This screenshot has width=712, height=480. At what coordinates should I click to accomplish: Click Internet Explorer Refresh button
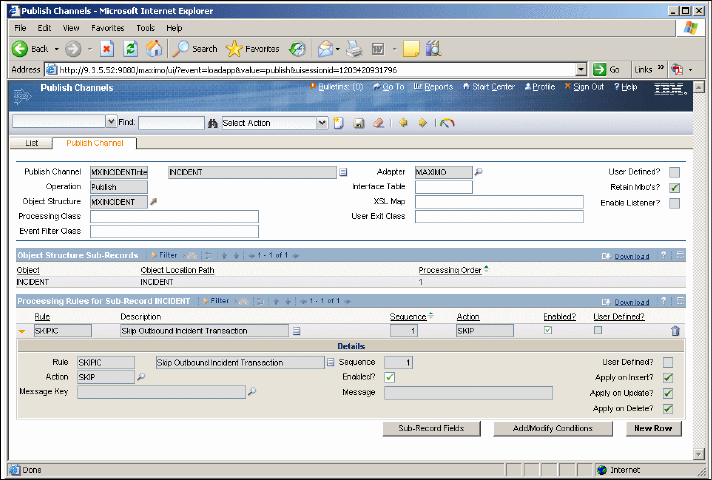[130, 48]
